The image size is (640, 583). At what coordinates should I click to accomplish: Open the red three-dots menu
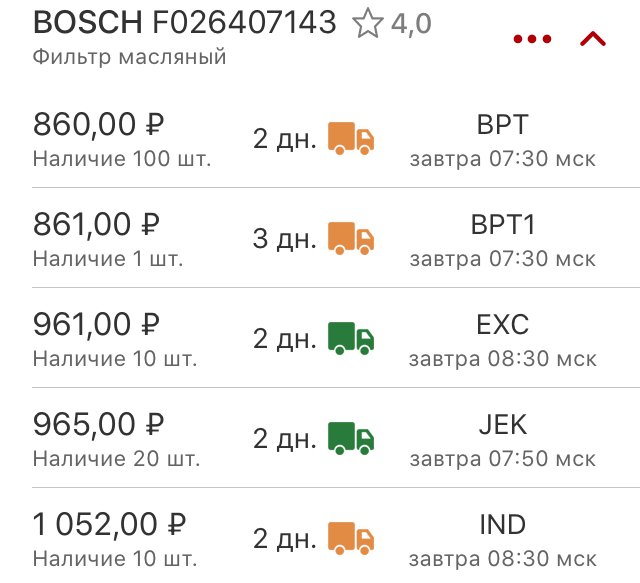coord(532,39)
